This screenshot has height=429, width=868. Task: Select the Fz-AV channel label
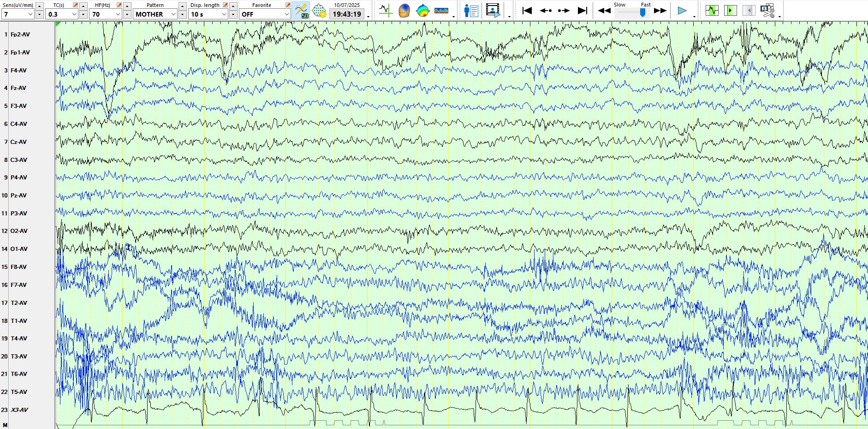pos(18,88)
